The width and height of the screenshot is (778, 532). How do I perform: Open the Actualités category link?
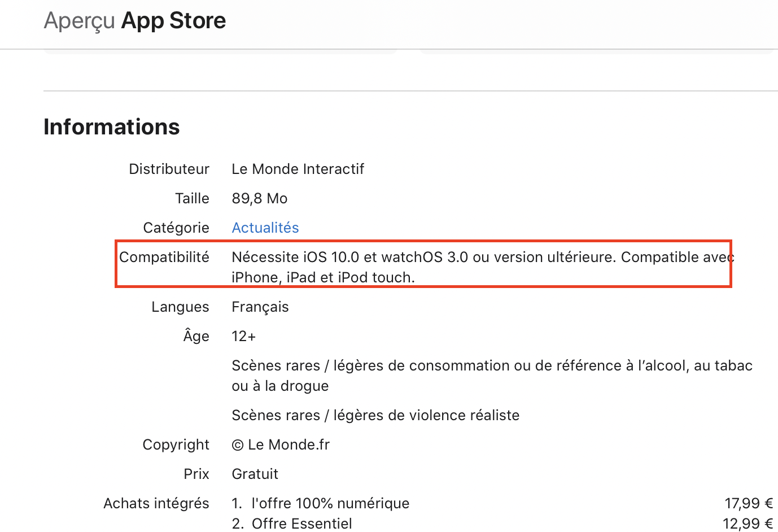[265, 228]
